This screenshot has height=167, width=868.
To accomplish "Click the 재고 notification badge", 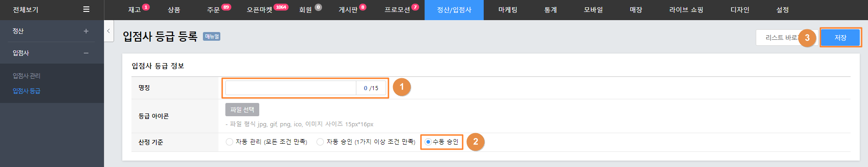I will pyautogui.click(x=146, y=7).
